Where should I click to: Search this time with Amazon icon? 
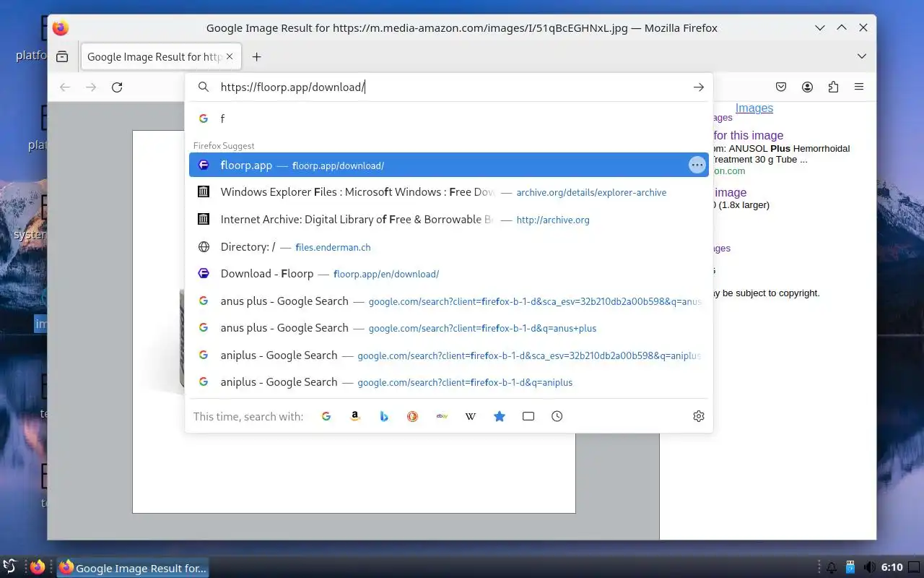click(355, 416)
